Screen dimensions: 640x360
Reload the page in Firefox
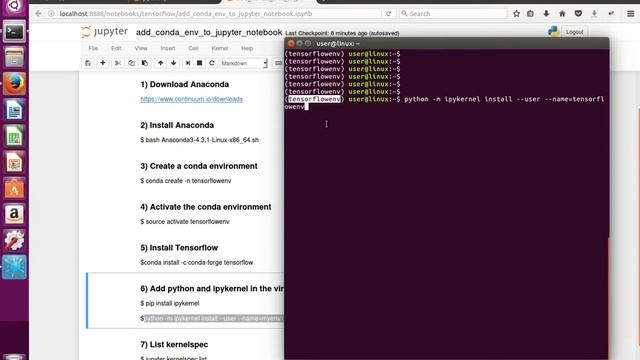389,13
